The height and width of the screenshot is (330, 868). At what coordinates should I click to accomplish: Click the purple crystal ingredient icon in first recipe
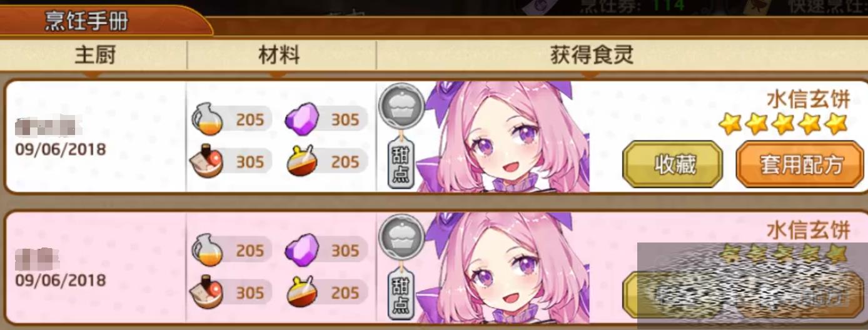[302, 118]
